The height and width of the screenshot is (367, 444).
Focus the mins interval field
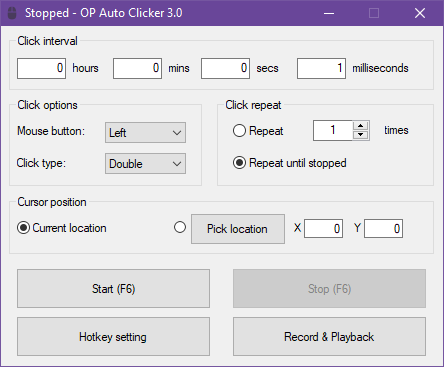pos(137,68)
